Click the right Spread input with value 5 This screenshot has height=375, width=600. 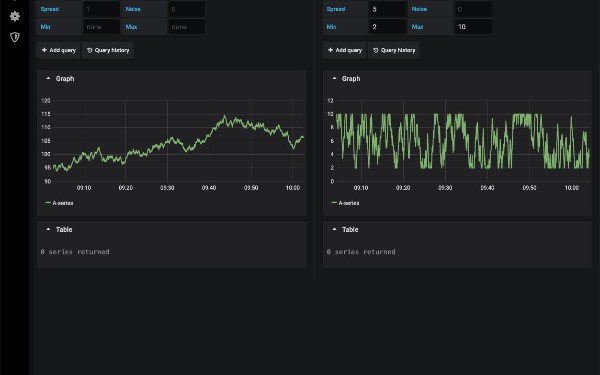pos(387,9)
